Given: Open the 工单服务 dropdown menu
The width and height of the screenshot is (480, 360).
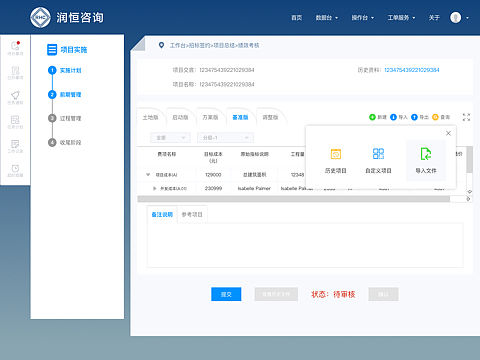Looking at the screenshot, I should click(401, 18).
